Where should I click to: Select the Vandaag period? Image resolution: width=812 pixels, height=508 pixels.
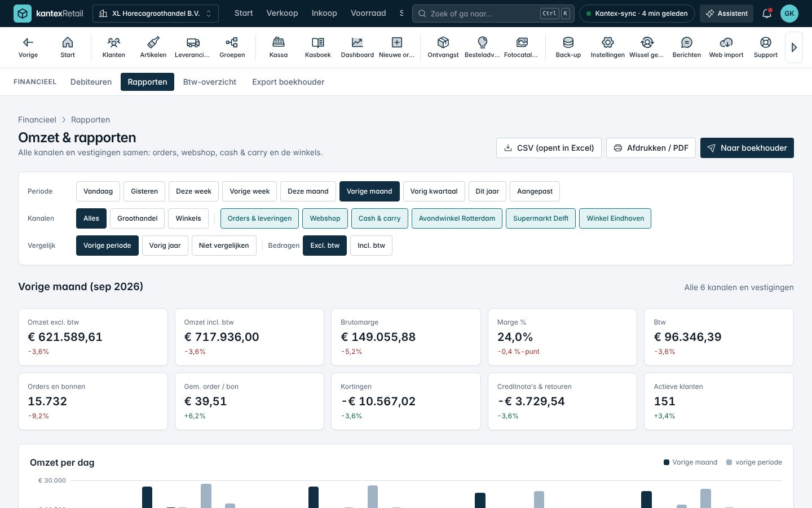(98, 191)
